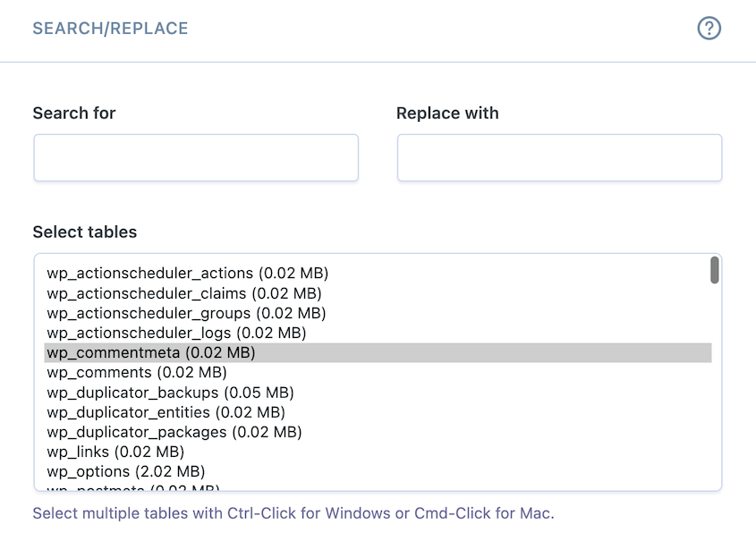Click the tables list scrollbar thumb
Image resolution: width=756 pixels, height=558 pixels.
pyautogui.click(x=715, y=270)
